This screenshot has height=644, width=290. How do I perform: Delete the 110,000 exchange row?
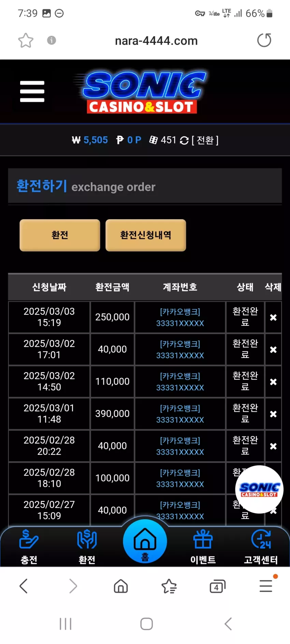point(273,382)
